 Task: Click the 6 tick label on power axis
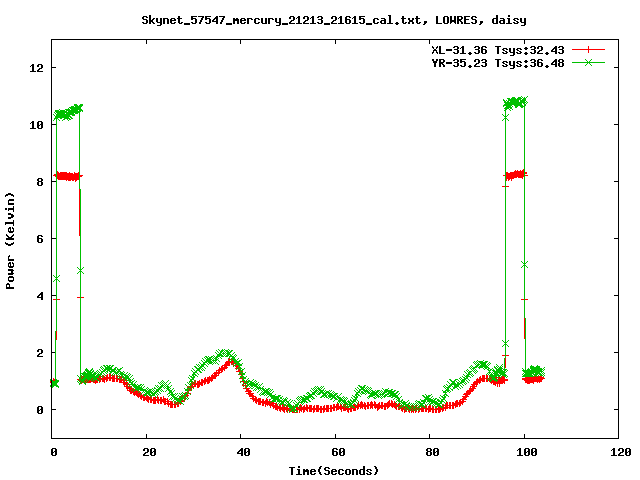40,239
